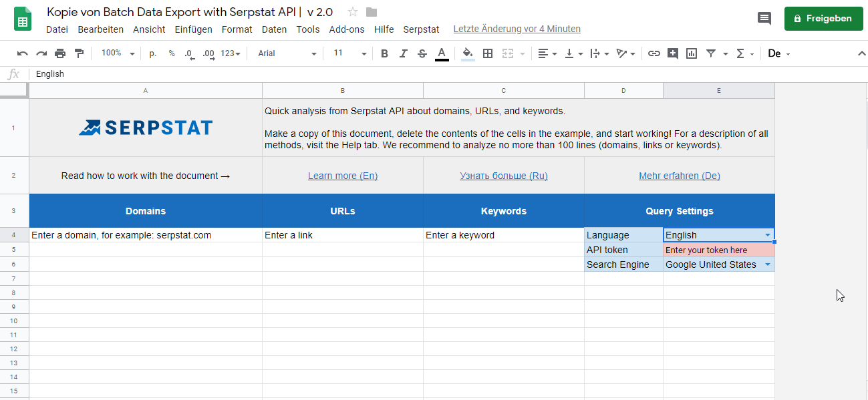
Task: Format as percent
Action: (172, 53)
